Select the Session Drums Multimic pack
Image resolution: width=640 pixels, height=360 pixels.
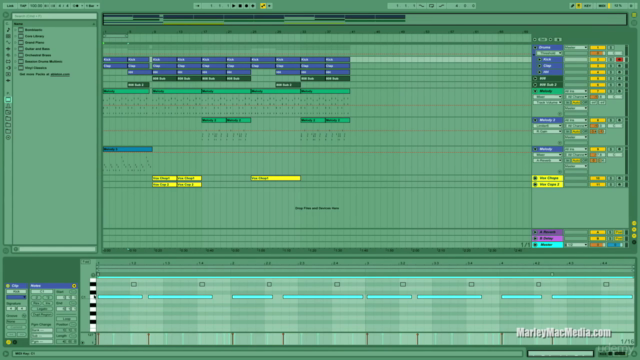43,61
